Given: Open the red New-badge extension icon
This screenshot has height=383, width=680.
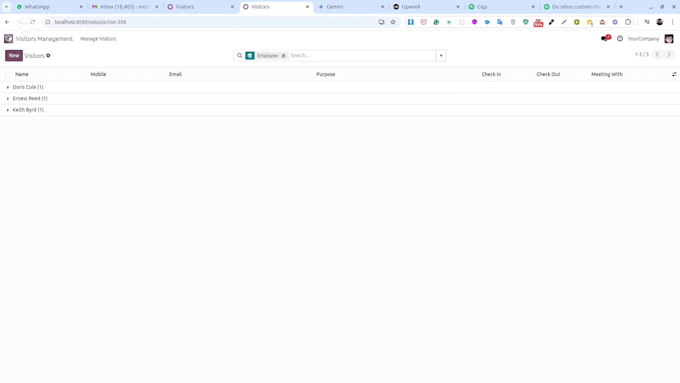Looking at the screenshot, I should point(538,23).
